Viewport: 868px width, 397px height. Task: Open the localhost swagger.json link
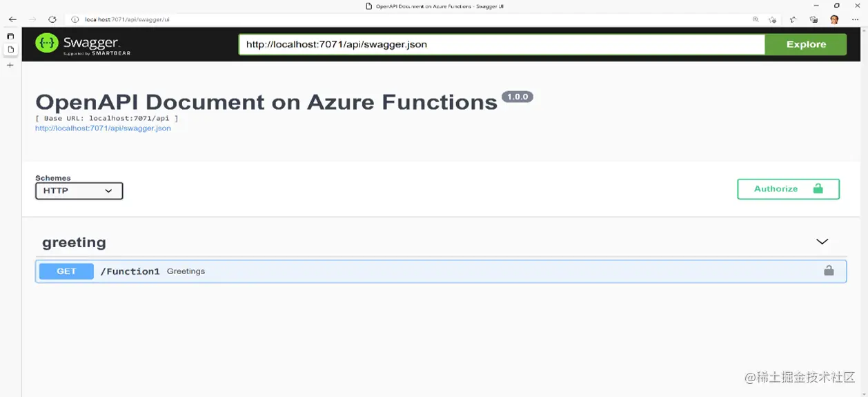point(103,128)
